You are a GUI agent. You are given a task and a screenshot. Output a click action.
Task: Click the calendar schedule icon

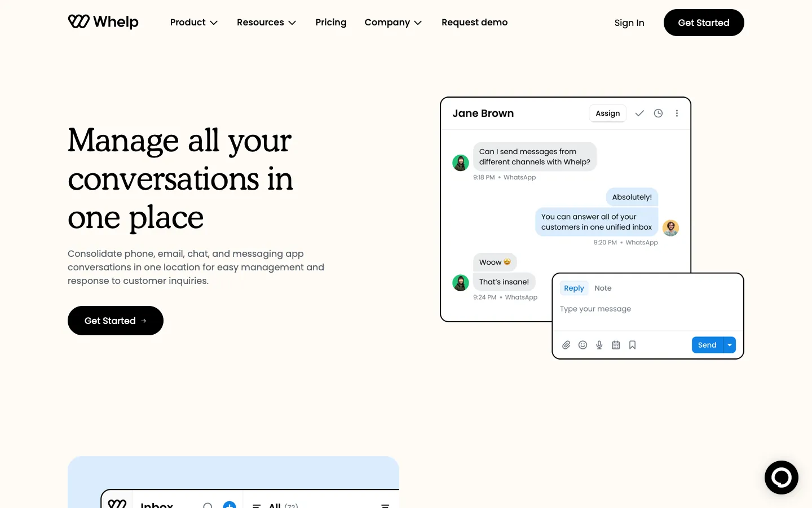(616, 345)
